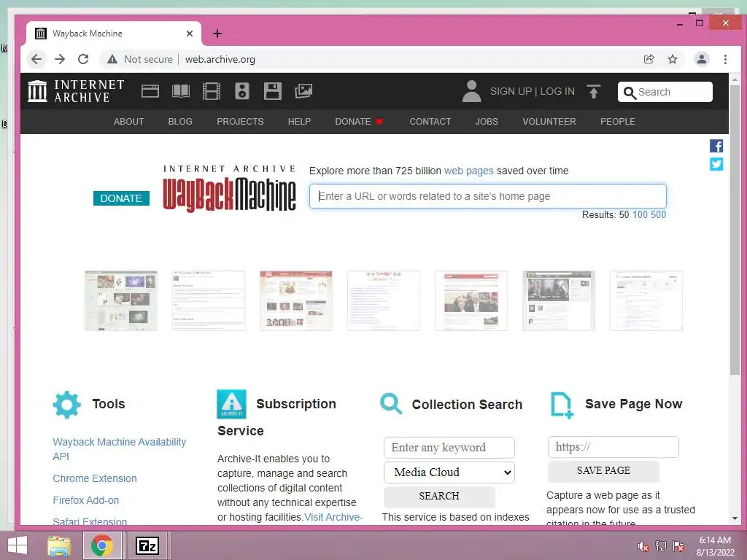
Task: Open the Video (film strip) icon
Action: 211,91
